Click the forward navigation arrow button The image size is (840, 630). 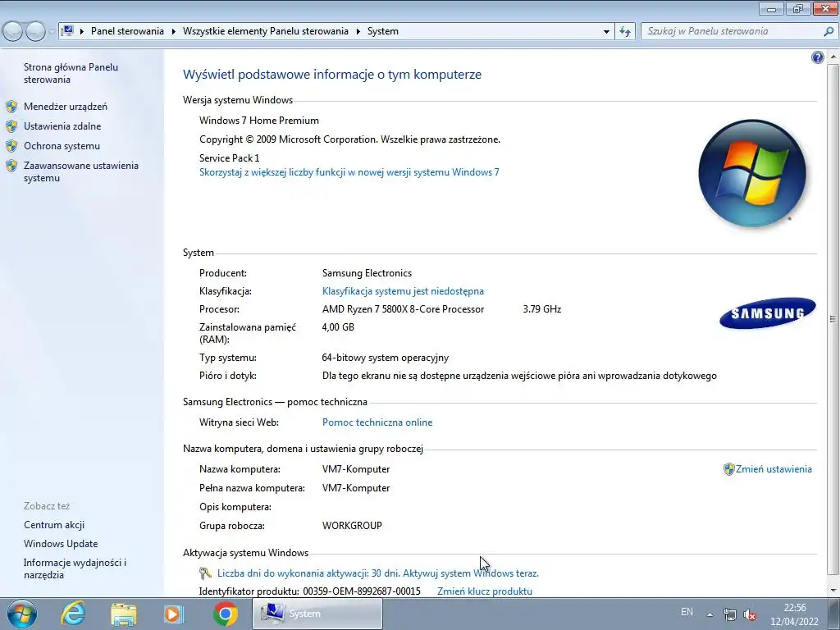pos(35,32)
